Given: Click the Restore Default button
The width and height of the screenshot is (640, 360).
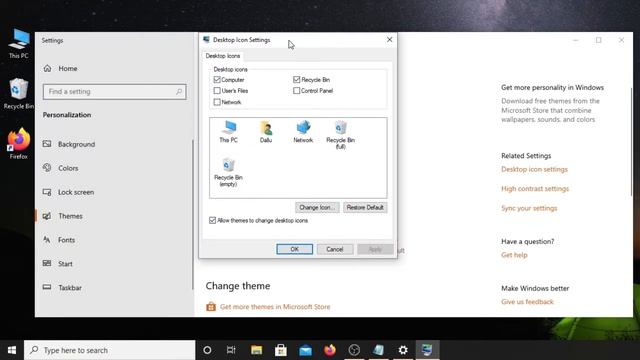Looking at the screenshot, I should 365,207.
